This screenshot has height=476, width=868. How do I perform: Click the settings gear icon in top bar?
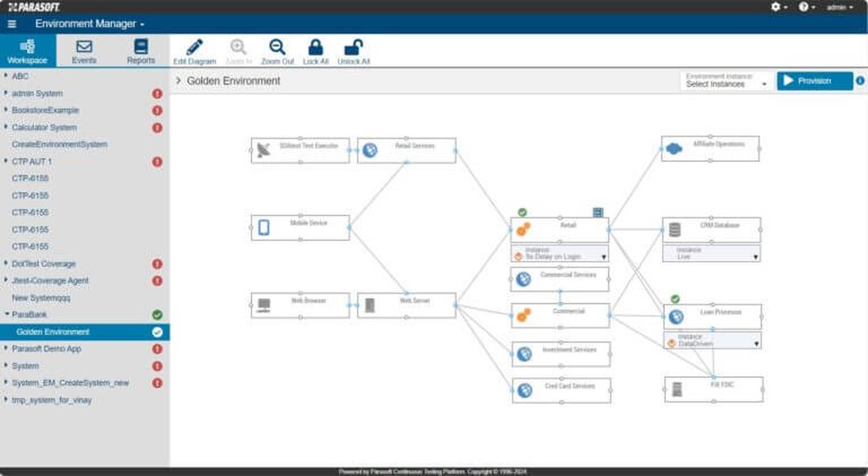pos(775,6)
